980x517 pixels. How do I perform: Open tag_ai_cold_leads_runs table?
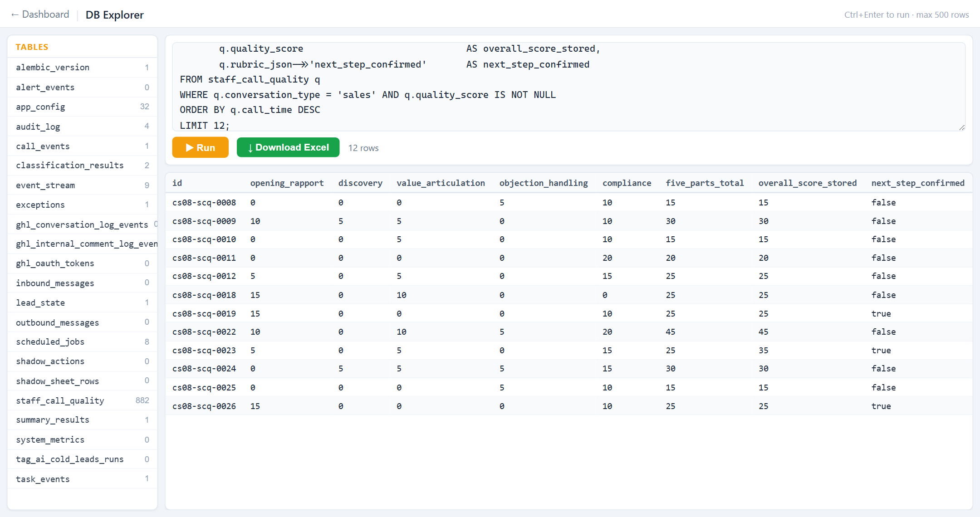[x=82, y=459]
